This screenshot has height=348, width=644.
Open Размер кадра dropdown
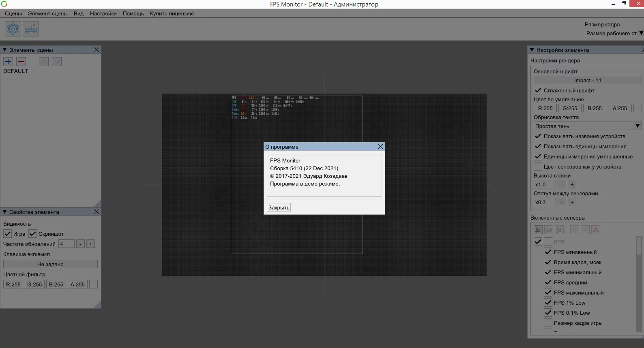point(614,33)
